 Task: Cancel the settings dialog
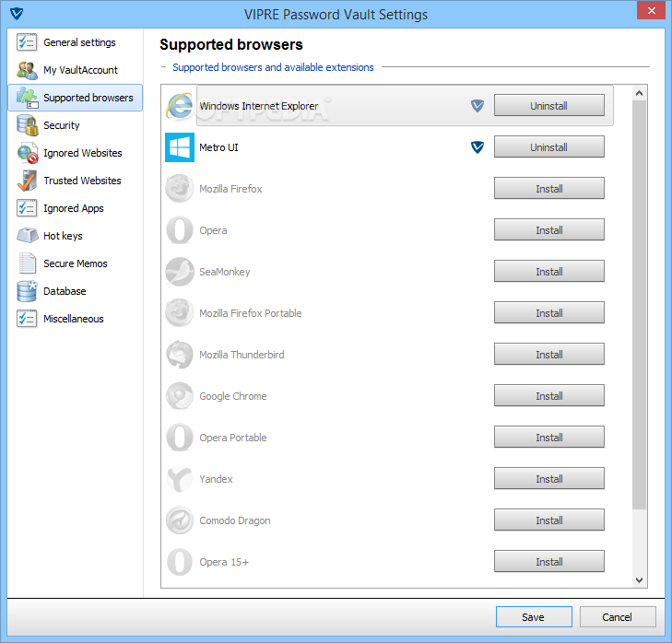(617, 617)
